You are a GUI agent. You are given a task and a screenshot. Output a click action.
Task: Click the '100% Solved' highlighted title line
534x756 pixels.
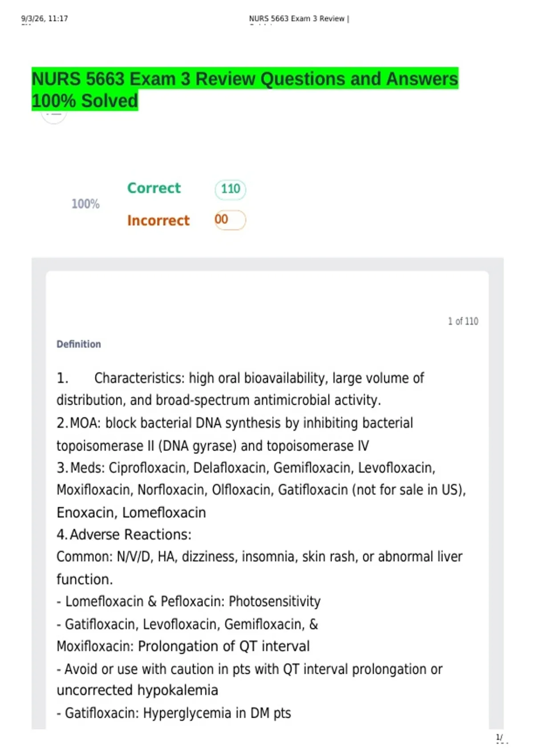pyautogui.click(x=85, y=101)
